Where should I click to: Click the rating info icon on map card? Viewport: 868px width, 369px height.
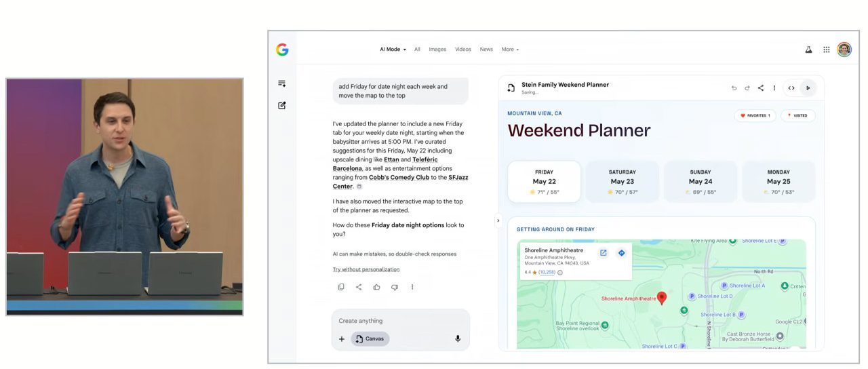560,273
